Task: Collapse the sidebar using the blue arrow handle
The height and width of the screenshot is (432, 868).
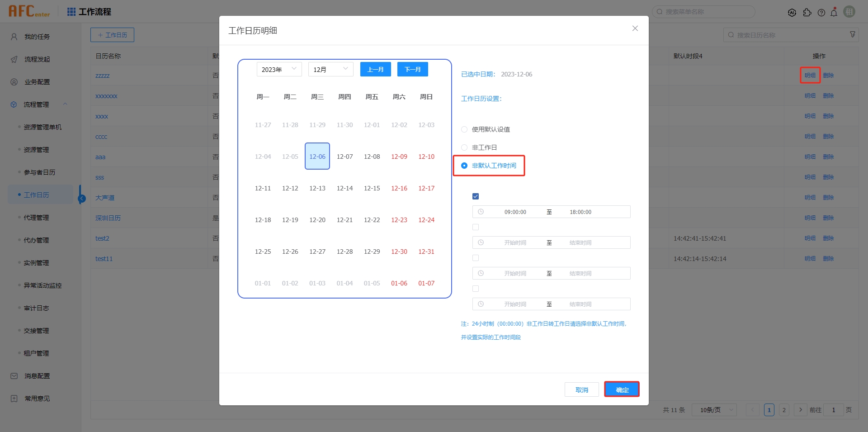Action: click(x=82, y=198)
